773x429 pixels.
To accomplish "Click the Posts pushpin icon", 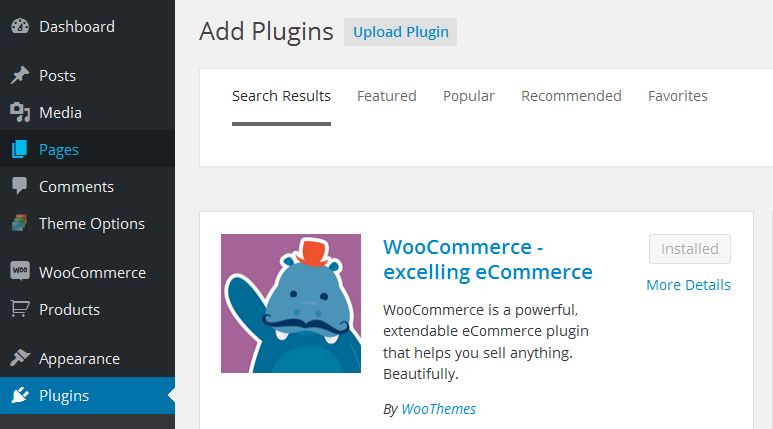I will (19, 76).
